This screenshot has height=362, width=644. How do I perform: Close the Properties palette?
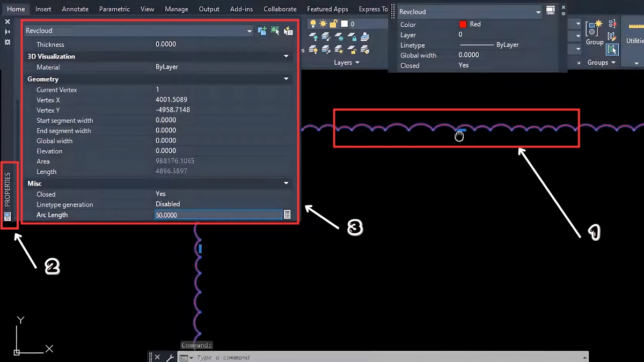tap(8, 22)
